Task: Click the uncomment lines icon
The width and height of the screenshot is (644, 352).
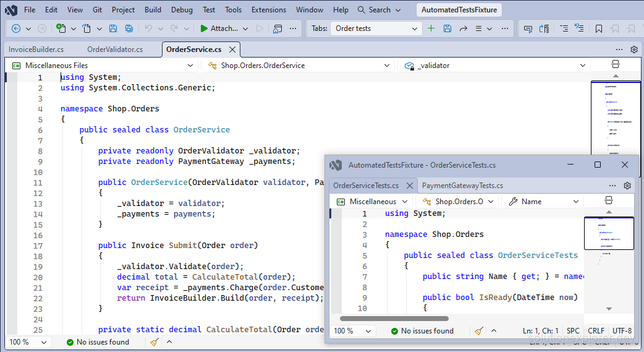Action: point(579,28)
